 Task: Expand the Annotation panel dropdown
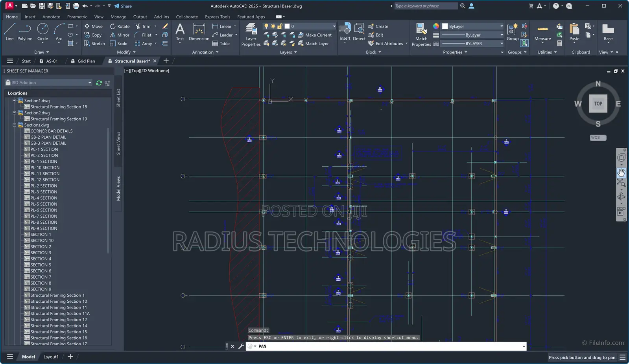205,52
